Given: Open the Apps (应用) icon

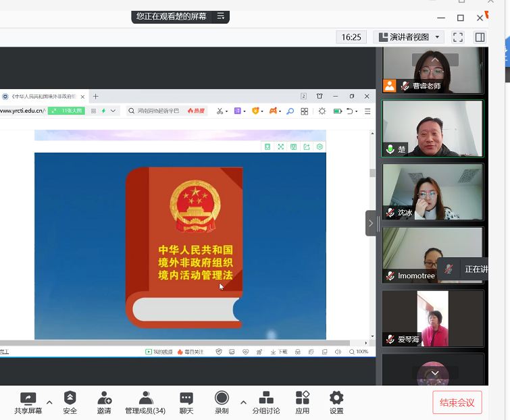Looking at the screenshot, I should [x=302, y=402].
